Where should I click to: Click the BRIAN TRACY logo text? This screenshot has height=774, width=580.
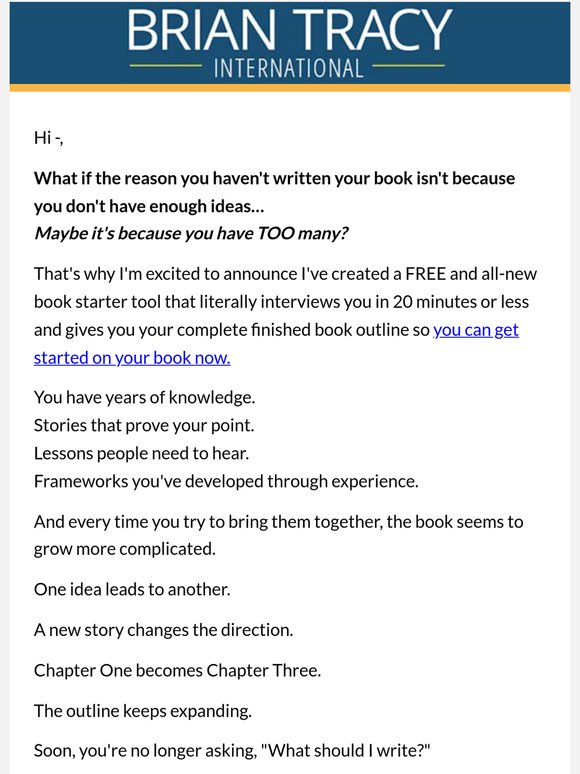(x=289, y=29)
